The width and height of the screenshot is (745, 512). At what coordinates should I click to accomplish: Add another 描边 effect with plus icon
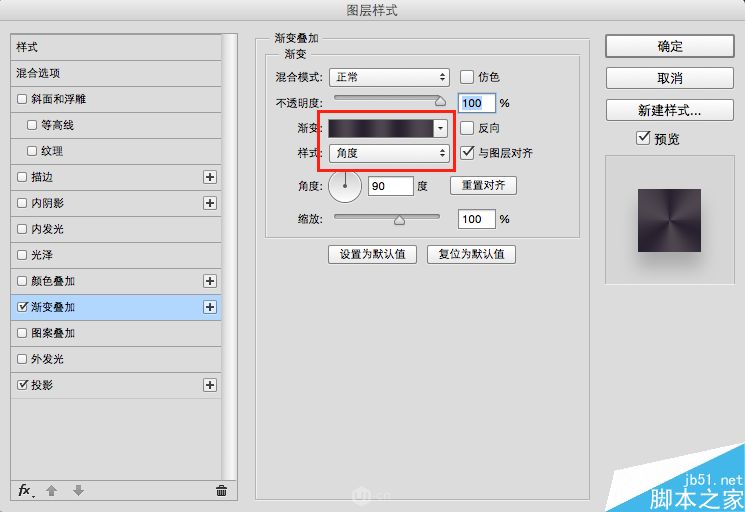tap(210, 177)
